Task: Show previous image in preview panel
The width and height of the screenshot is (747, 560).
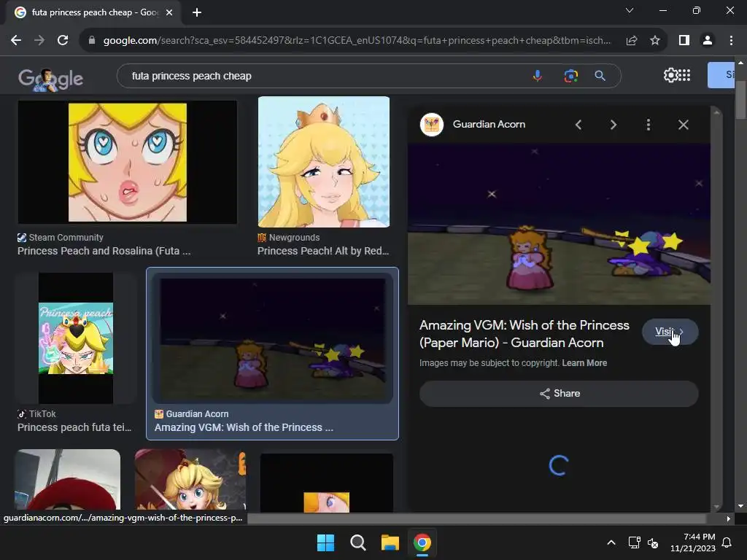Action: point(578,125)
